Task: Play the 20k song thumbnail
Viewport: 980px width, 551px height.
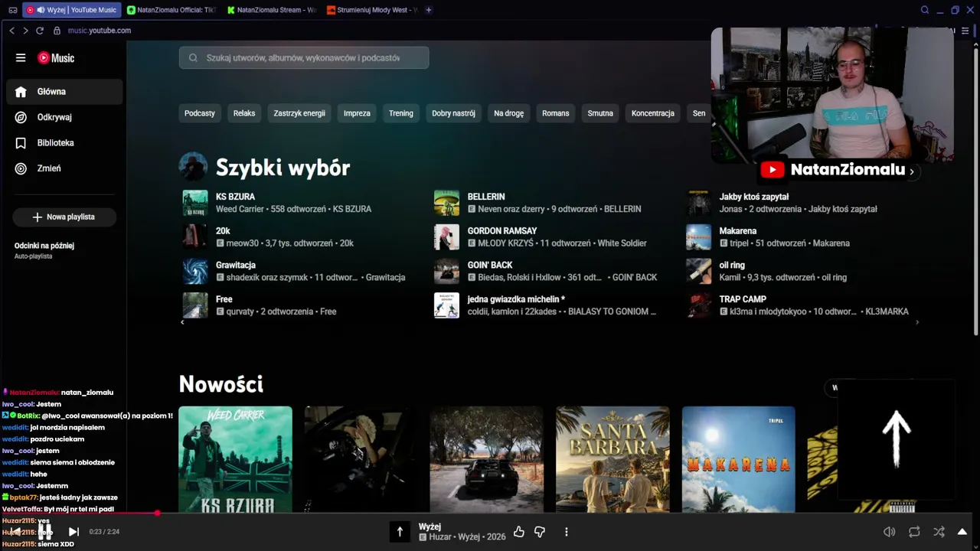Action: (194, 237)
